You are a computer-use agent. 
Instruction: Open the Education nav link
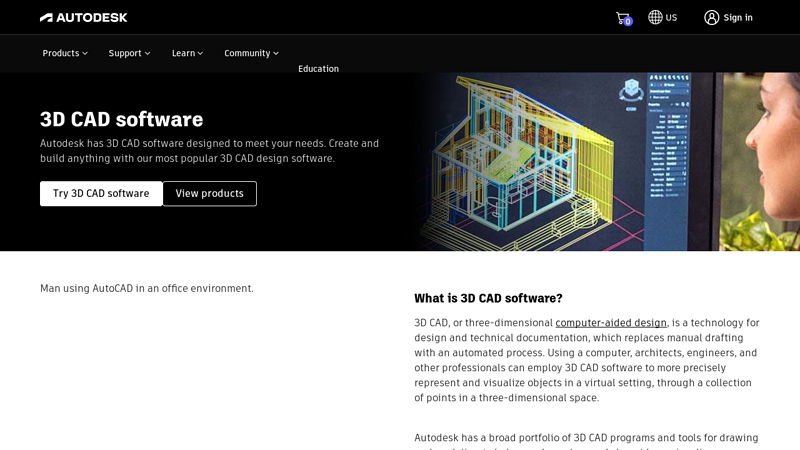coord(318,69)
